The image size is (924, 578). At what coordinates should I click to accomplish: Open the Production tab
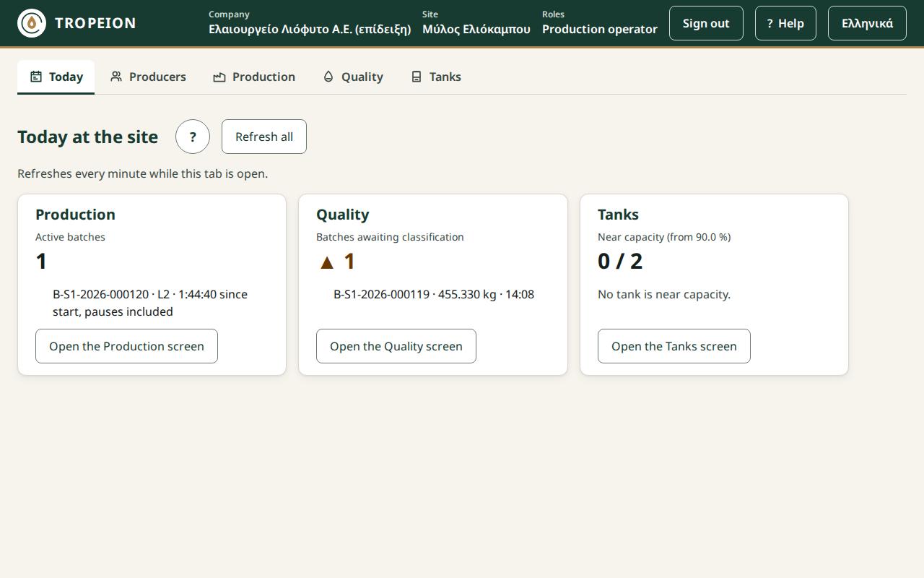tap(254, 77)
